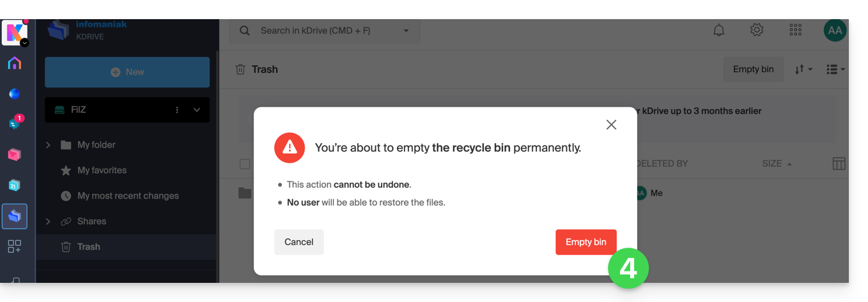Click the add-apps grid plus icon
The image size is (868, 302).
(x=15, y=246)
